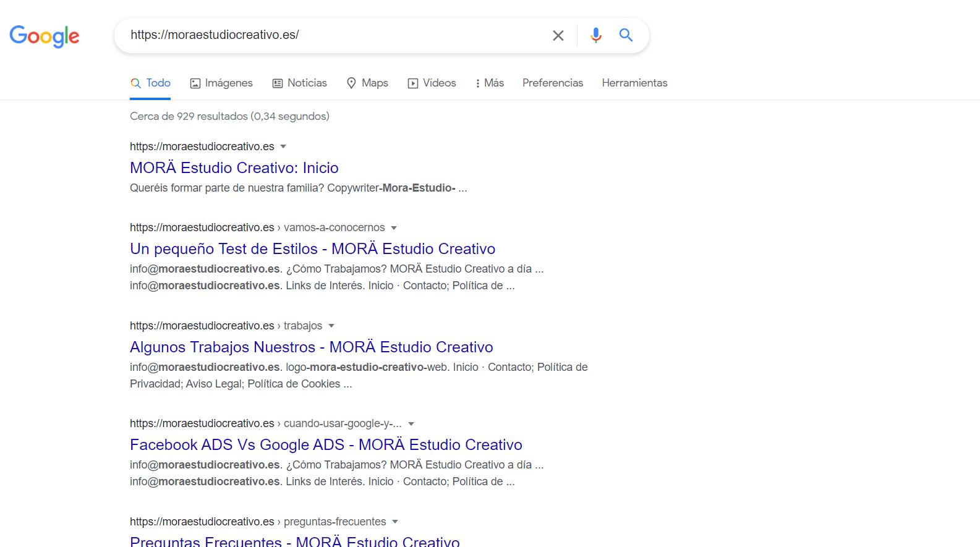980x547 pixels.
Task: Clear the search box with the X icon
Action: (x=558, y=35)
